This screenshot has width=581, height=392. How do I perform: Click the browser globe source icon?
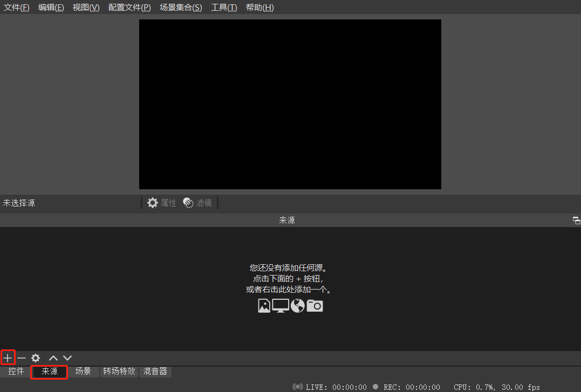click(298, 306)
